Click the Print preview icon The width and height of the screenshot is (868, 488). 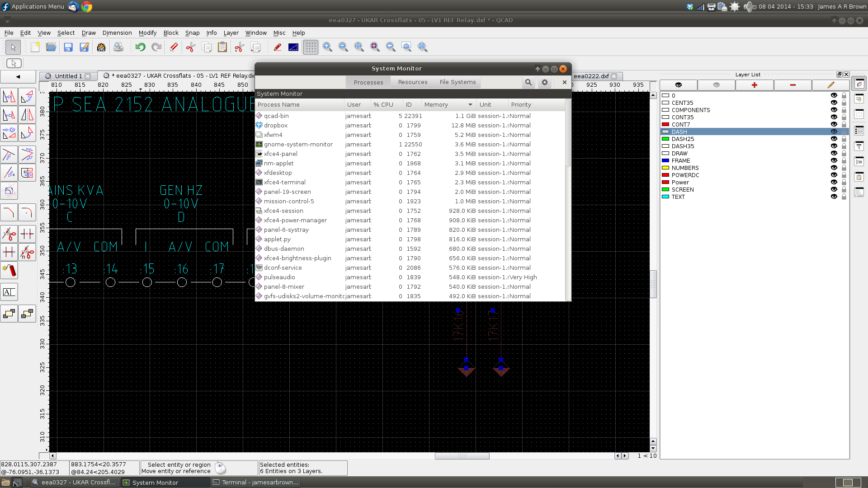tap(118, 47)
